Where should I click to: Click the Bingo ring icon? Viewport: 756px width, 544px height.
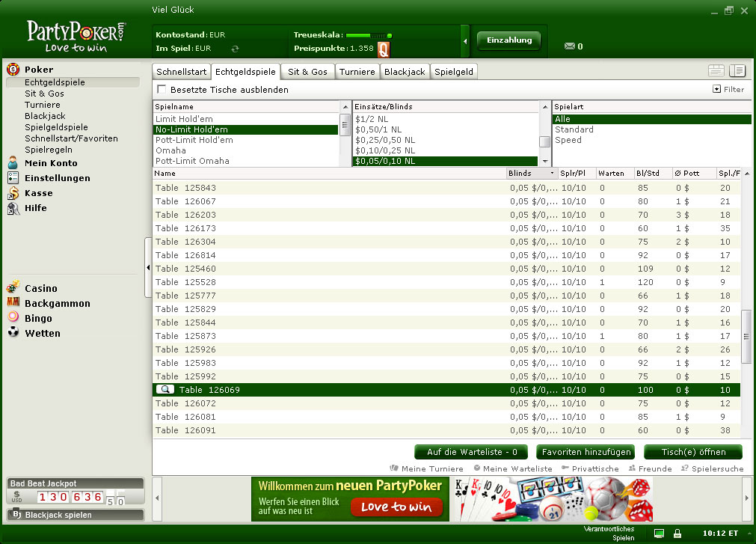click(13, 317)
